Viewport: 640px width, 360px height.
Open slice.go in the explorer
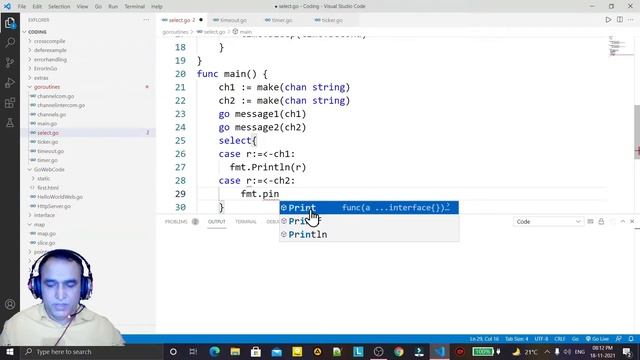(x=46, y=243)
